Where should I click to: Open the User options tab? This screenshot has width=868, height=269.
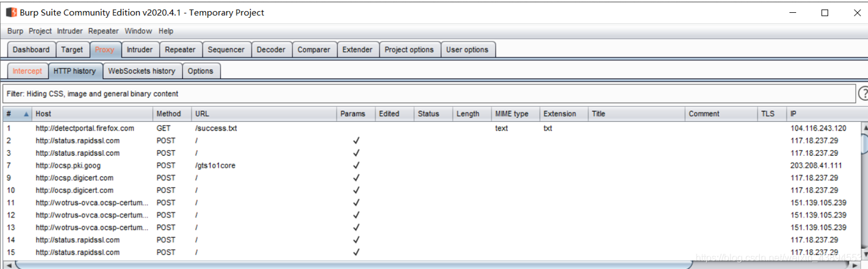click(x=467, y=50)
